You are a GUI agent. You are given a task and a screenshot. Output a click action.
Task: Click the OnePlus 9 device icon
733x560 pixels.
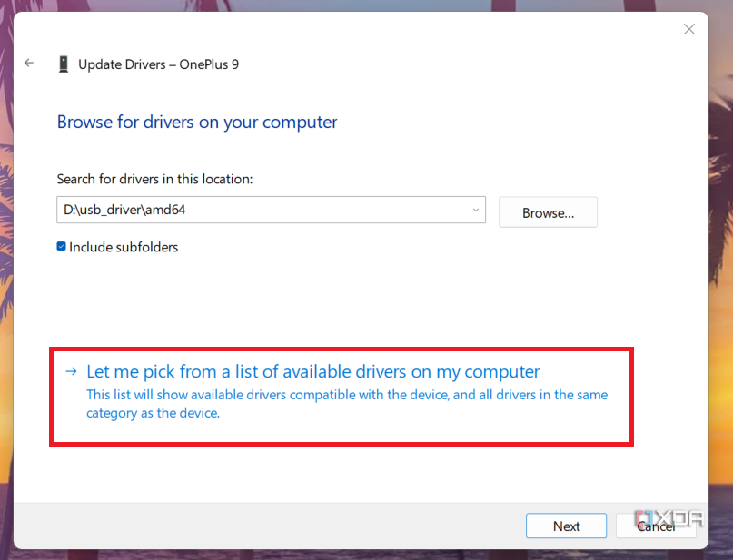click(64, 64)
